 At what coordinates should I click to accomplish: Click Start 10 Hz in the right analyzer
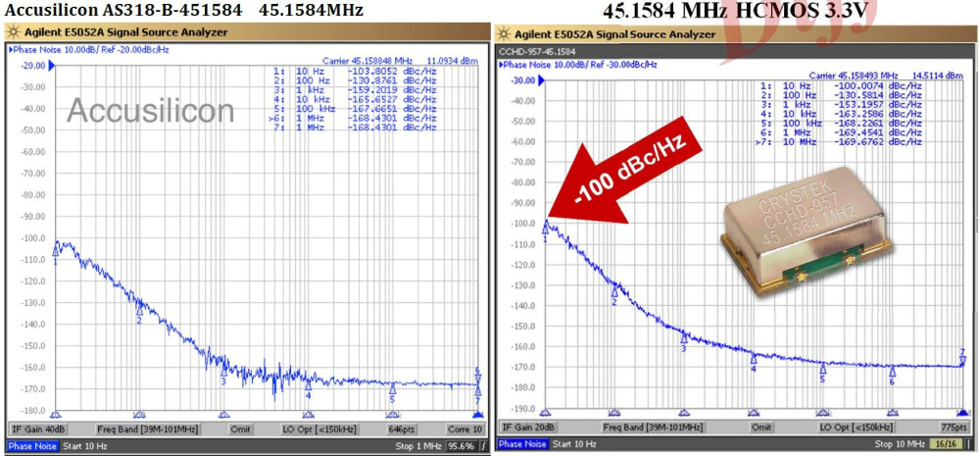pos(574,444)
